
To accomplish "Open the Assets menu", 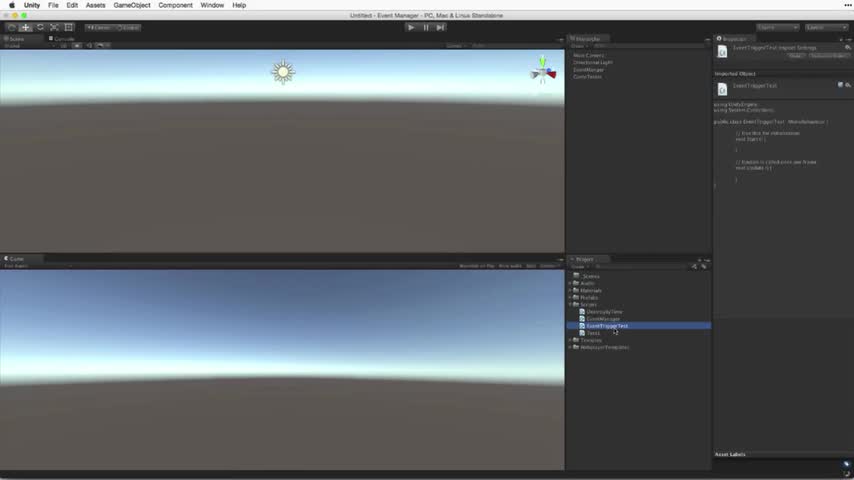I will click(95, 5).
